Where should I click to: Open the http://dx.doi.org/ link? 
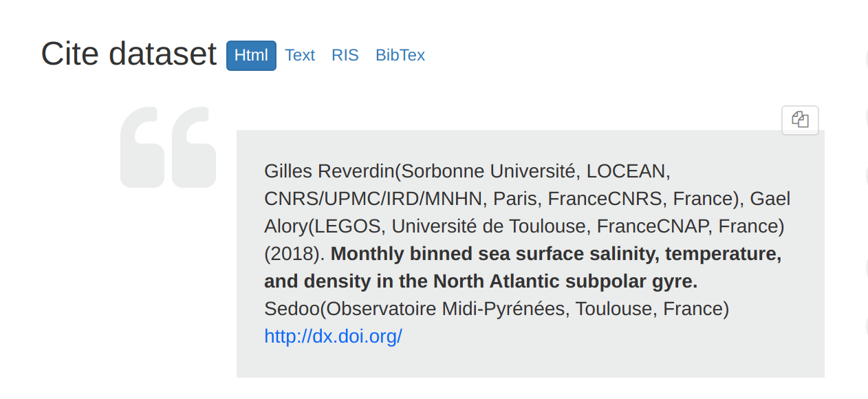click(333, 336)
